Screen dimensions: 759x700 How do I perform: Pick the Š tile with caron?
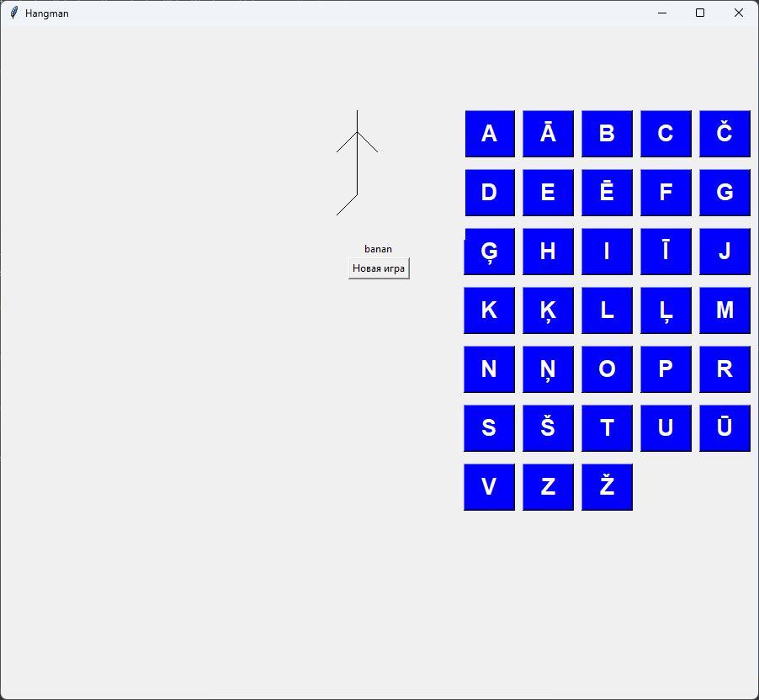pos(548,428)
